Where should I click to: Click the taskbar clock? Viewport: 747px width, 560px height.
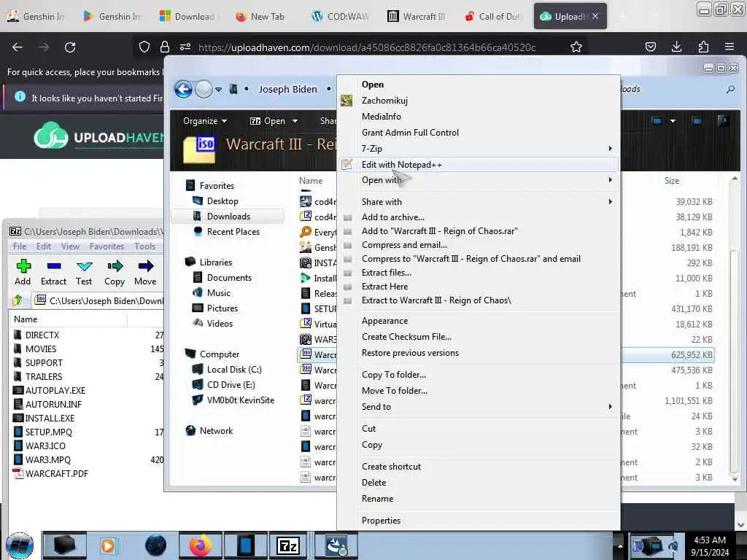click(x=710, y=546)
